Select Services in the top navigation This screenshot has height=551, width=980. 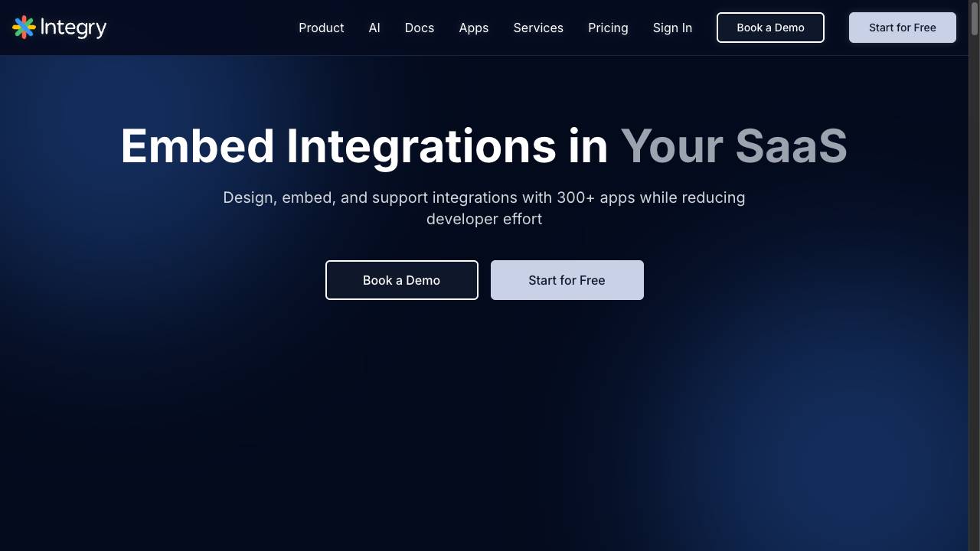pos(538,28)
